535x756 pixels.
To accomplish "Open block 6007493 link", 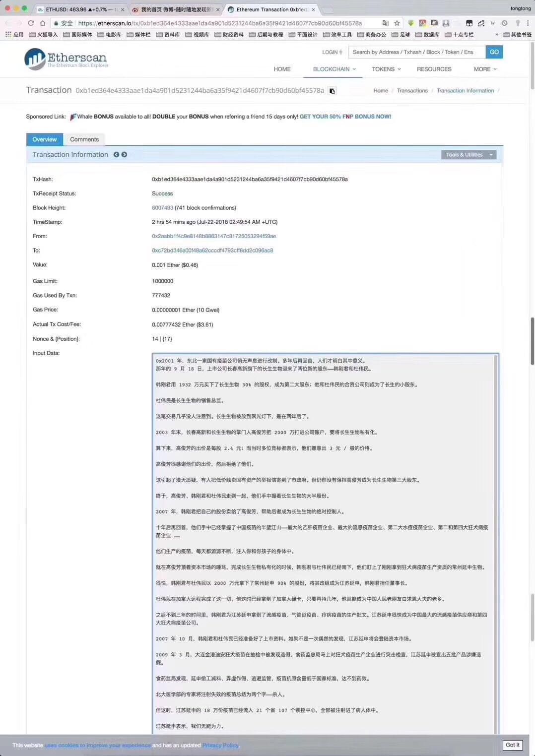I will point(162,208).
